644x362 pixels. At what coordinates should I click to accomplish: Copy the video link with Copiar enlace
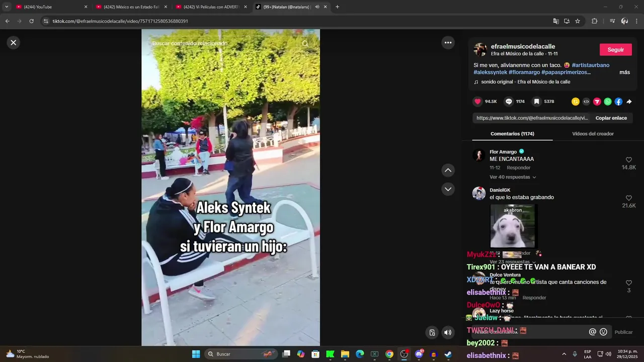(611, 118)
